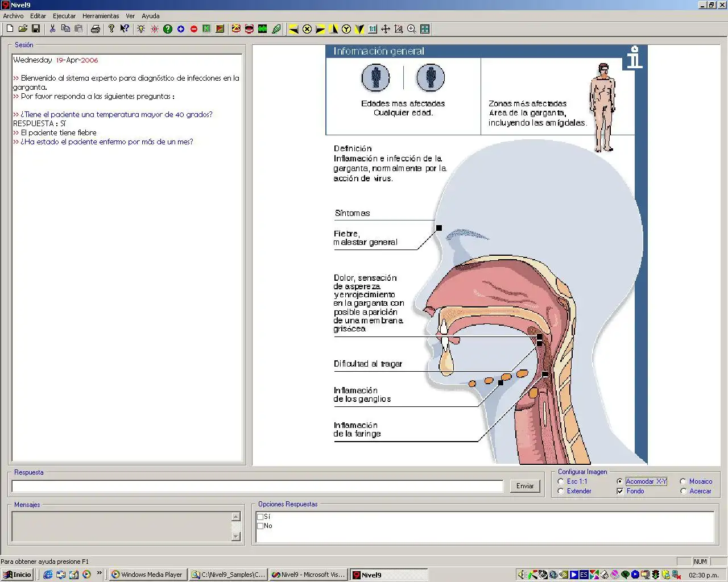The height and width of the screenshot is (582, 728).
Task: Click the open mouth icon
Action: pos(249,28)
